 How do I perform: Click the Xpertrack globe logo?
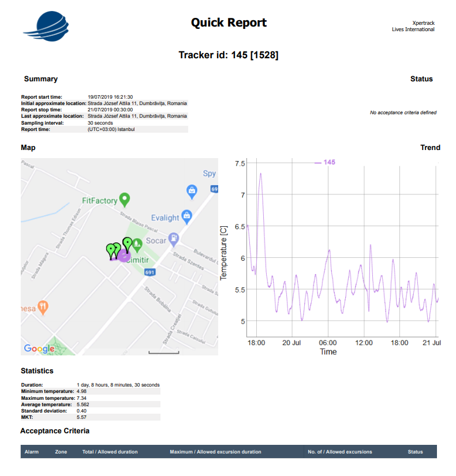coord(47,25)
